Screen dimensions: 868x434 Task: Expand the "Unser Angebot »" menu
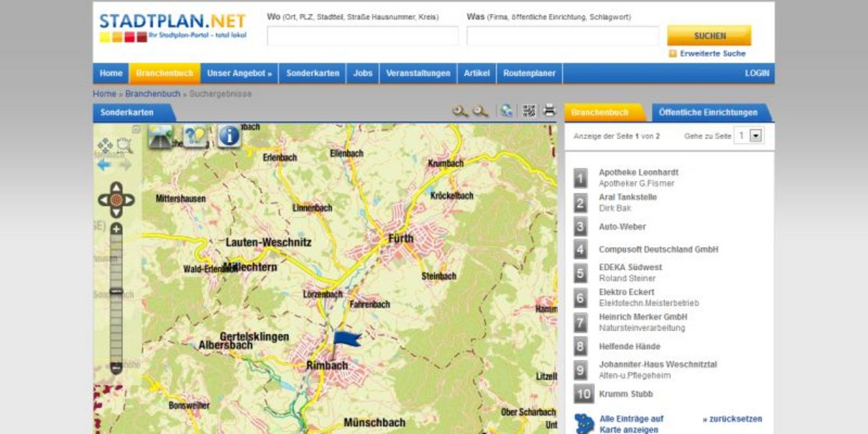[x=239, y=73]
